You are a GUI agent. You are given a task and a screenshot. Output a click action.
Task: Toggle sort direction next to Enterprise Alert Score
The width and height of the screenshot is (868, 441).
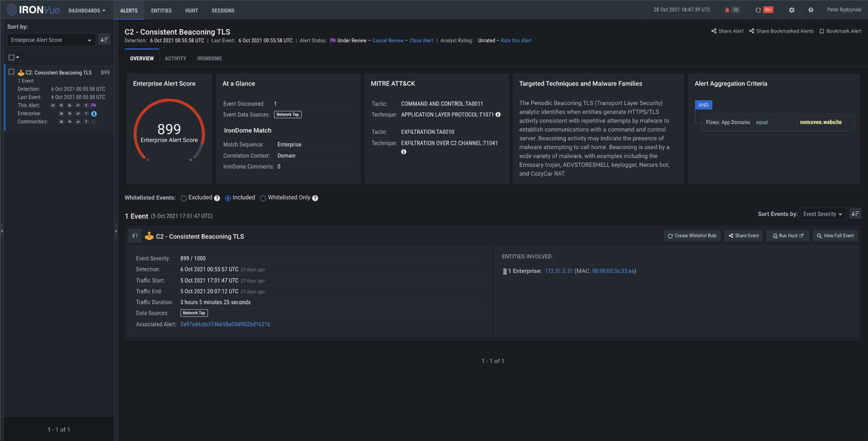coord(104,40)
